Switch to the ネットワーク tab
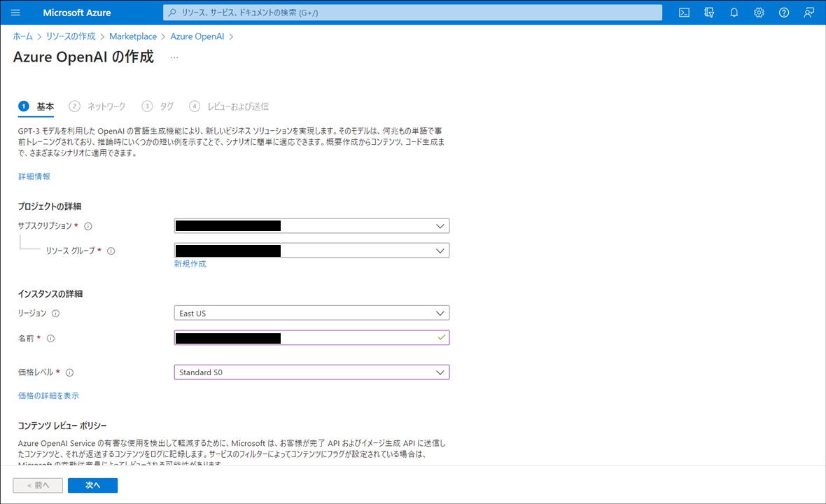The image size is (826, 504). 97,106
